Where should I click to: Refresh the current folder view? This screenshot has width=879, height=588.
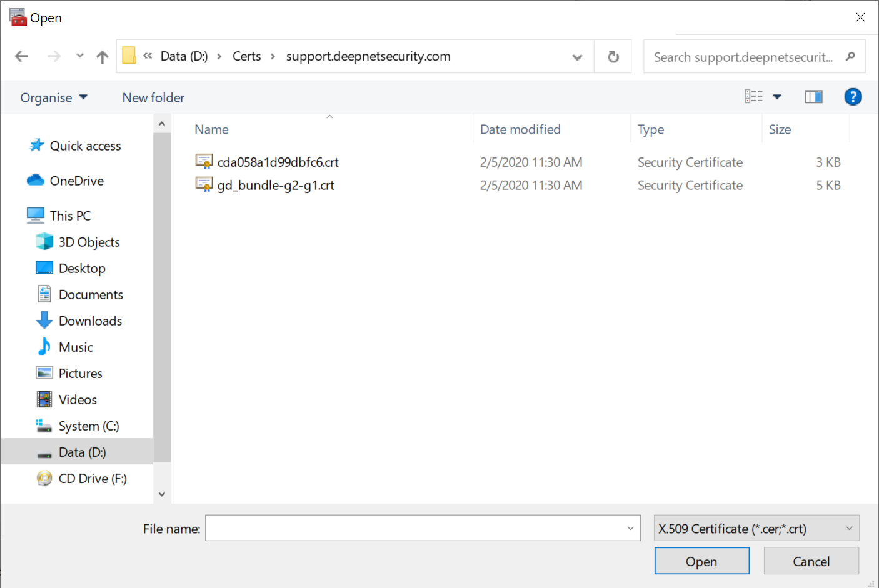[x=613, y=57]
